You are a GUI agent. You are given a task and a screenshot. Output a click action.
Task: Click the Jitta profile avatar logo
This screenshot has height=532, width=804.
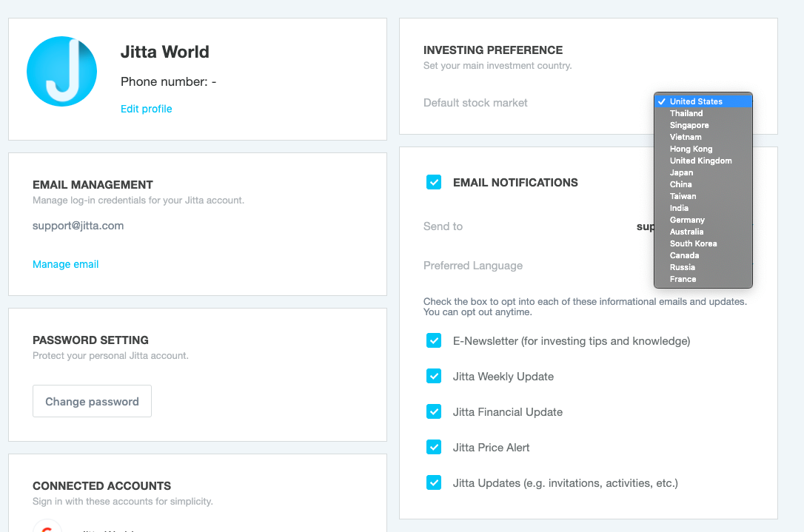point(62,71)
